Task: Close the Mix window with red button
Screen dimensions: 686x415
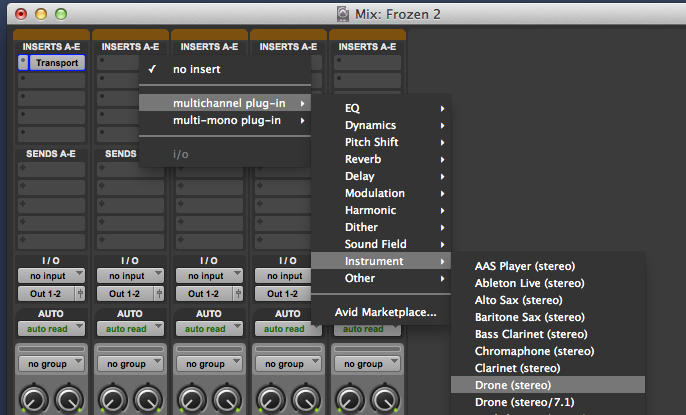Action: pyautogui.click(x=21, y=14)
